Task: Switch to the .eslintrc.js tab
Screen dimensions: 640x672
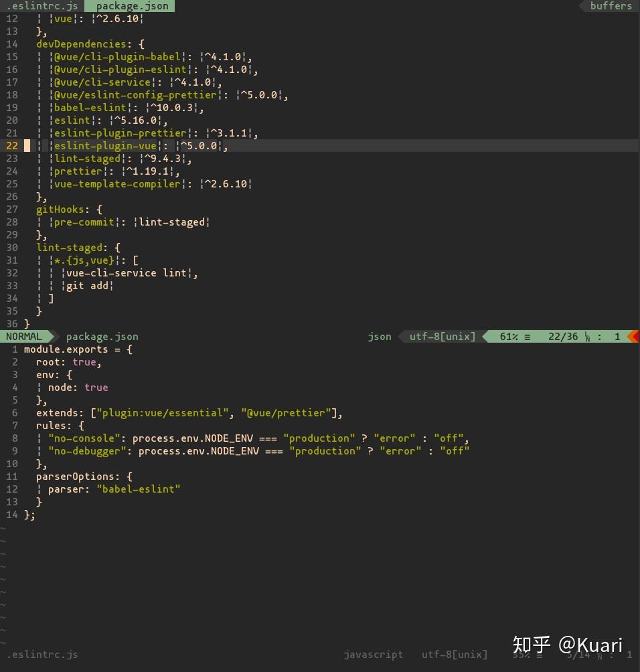Action: 42,6
